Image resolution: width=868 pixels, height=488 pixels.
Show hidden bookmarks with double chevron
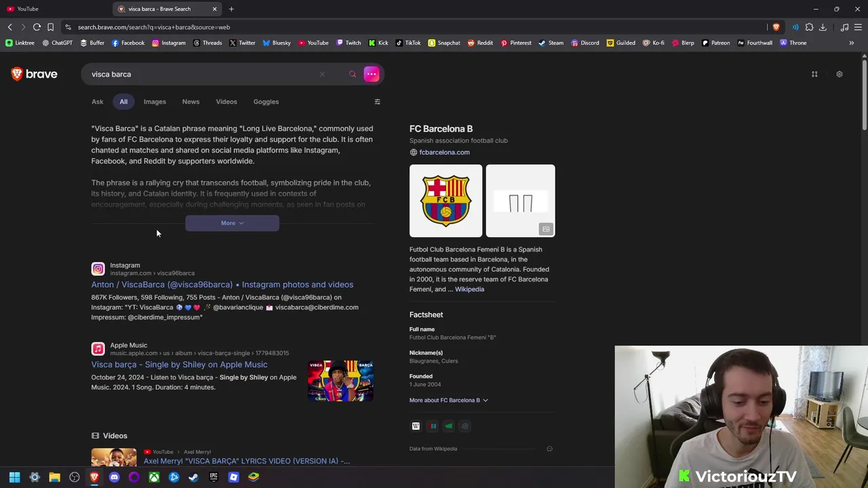coord(851,43)
